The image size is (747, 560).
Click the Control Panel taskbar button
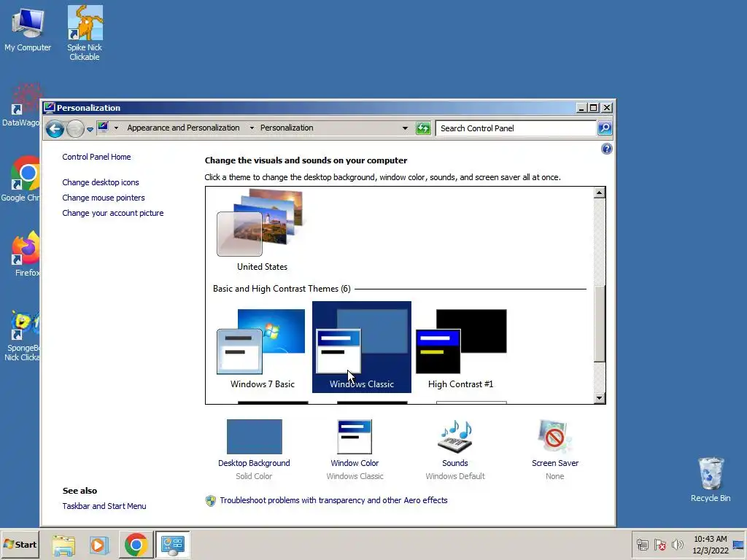(172, 545)
